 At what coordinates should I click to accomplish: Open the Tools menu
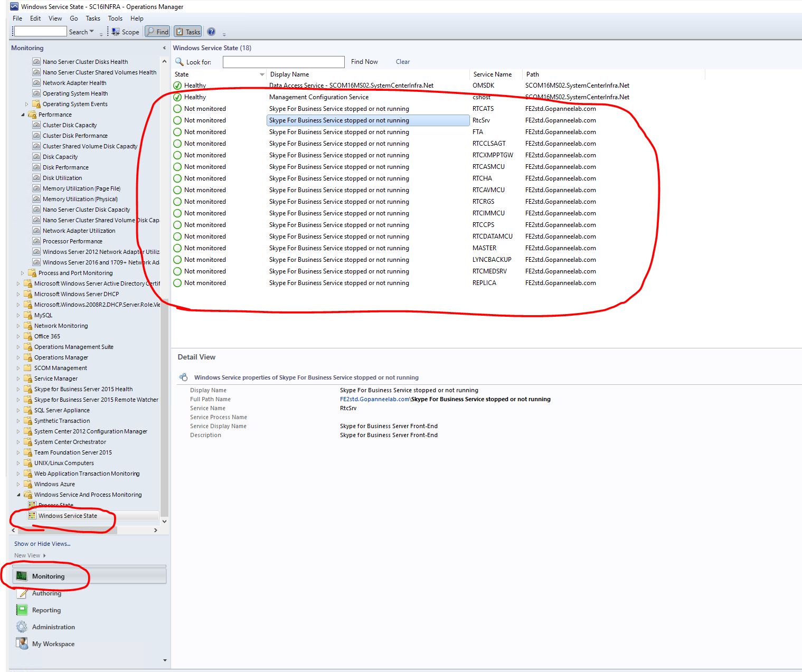coord(115,18)
